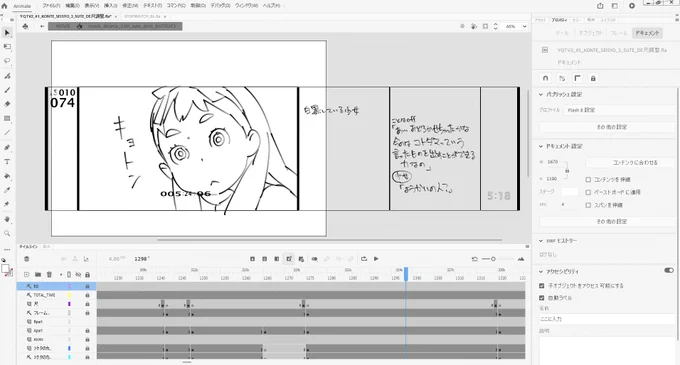Click the ドキュメント properties button
Viewport: 680px width, 365px height.
pos(647,33)
